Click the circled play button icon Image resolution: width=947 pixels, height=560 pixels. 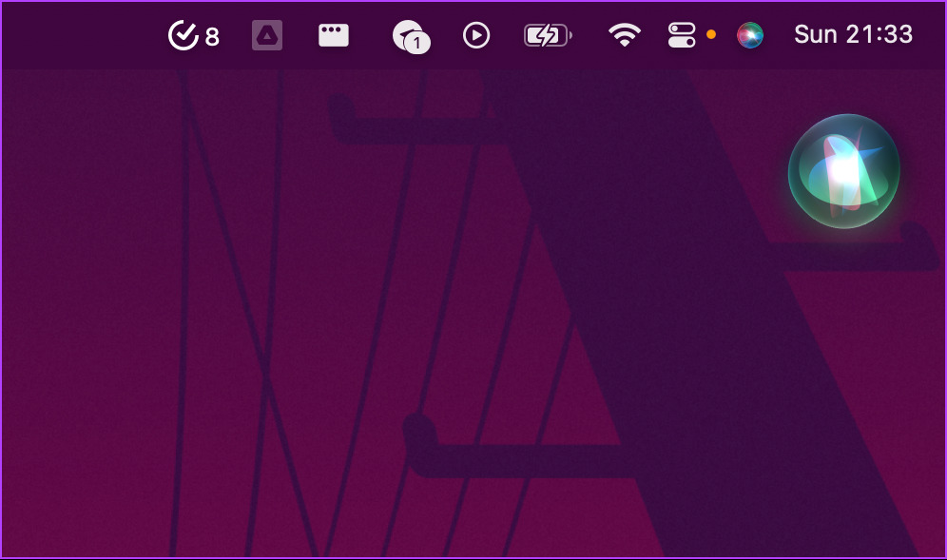[x=476, y=35]
